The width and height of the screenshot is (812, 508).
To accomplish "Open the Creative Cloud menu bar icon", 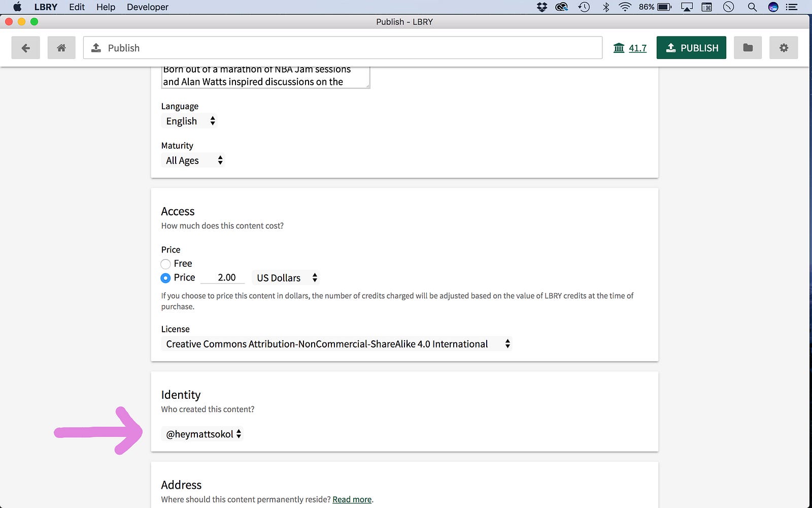I will pos(562,7).
